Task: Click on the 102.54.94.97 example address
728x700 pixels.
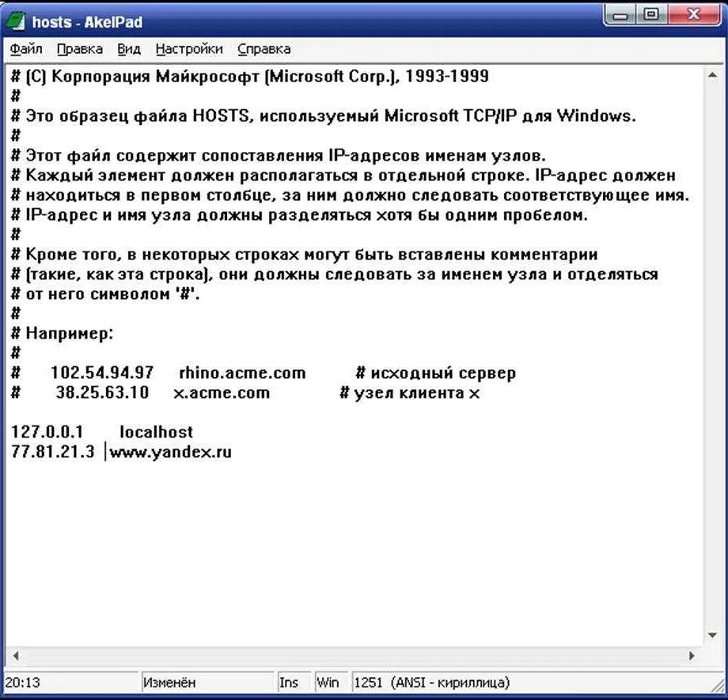Action: pyautogui.click(x=101, y=373)
